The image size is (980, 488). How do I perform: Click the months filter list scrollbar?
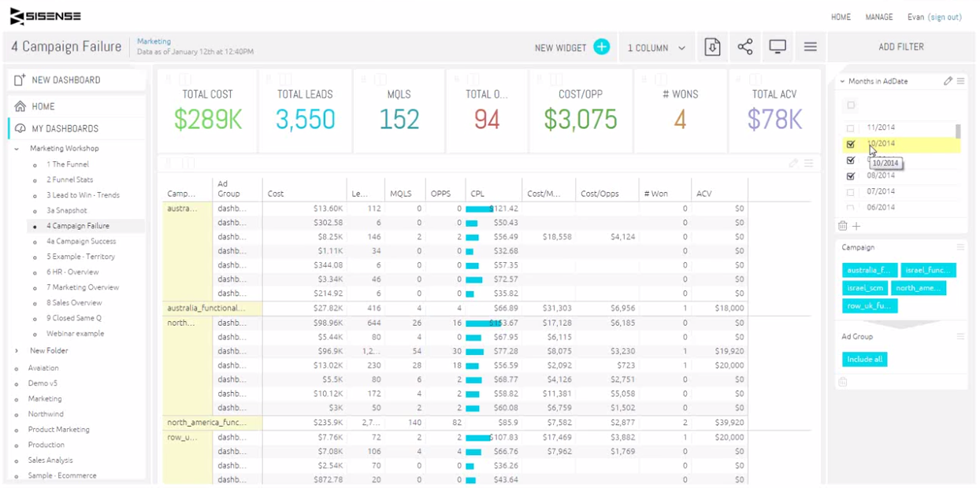click(958, 131)
